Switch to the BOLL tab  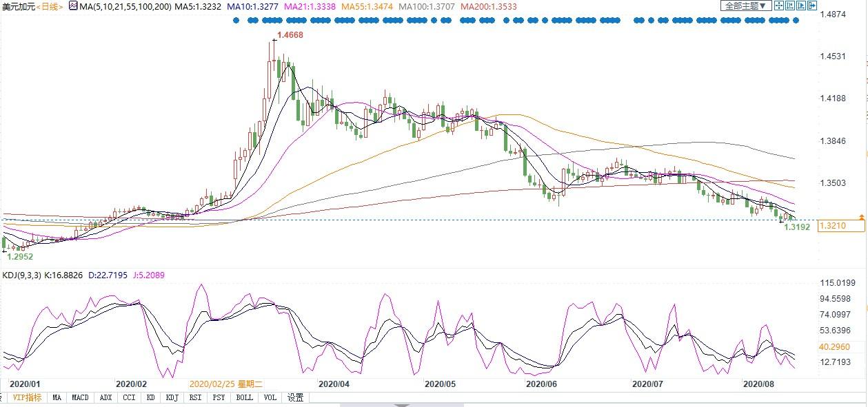click(x=245, y=397)
